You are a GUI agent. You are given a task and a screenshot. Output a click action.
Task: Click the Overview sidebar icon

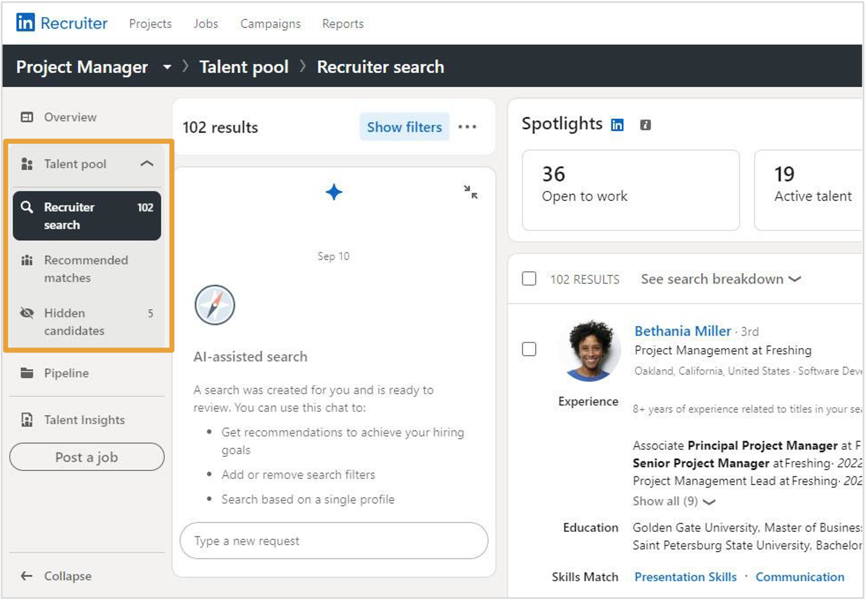point(27,117)
